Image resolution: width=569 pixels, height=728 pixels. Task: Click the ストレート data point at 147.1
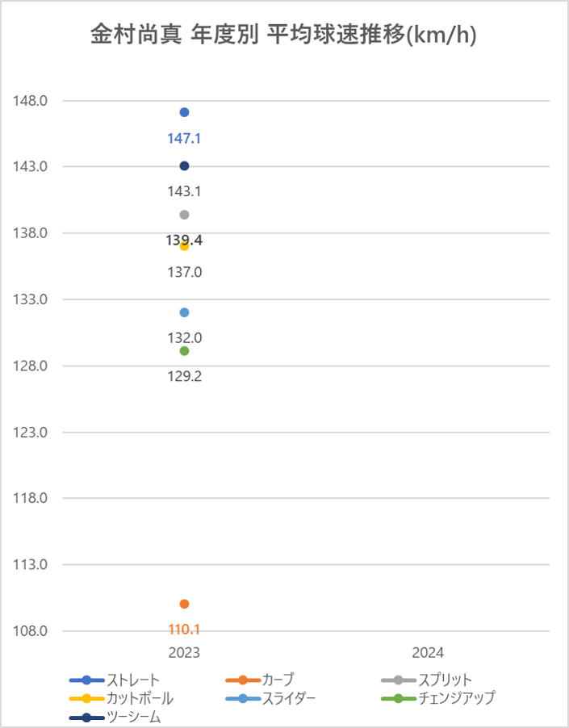[184, 112]
